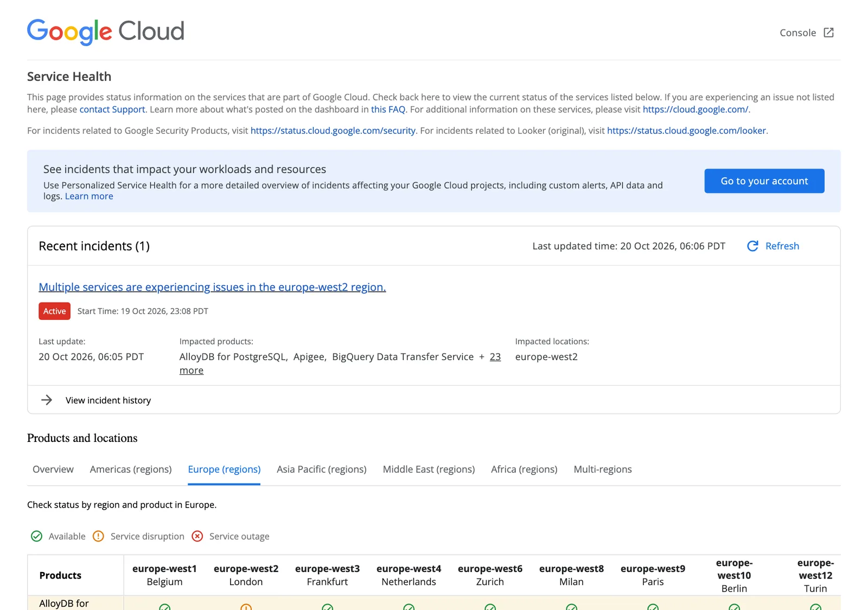
Task: Click Learn more in the blue banner
Action: coord(89,196)
